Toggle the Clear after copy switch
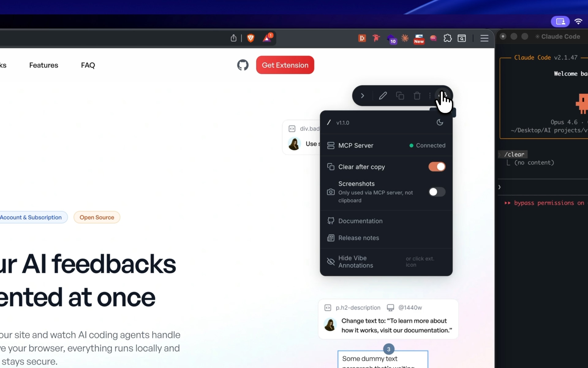 click(437, 167)
